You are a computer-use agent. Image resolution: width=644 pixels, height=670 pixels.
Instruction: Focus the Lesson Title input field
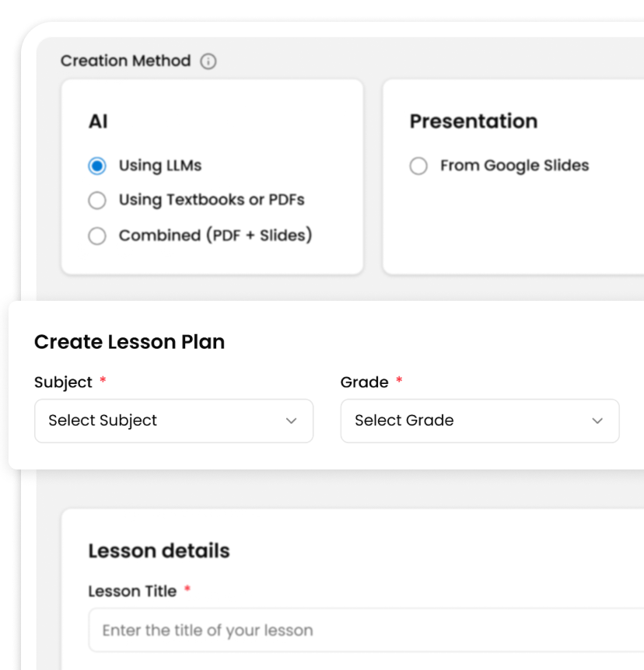click(x=366, y=630)
